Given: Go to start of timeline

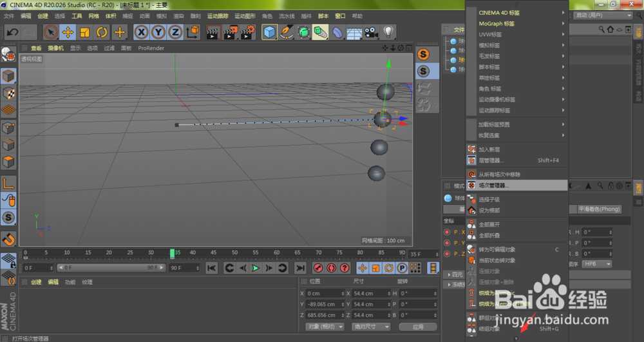Looking at the screenshot, I should (x=211, y=268).
